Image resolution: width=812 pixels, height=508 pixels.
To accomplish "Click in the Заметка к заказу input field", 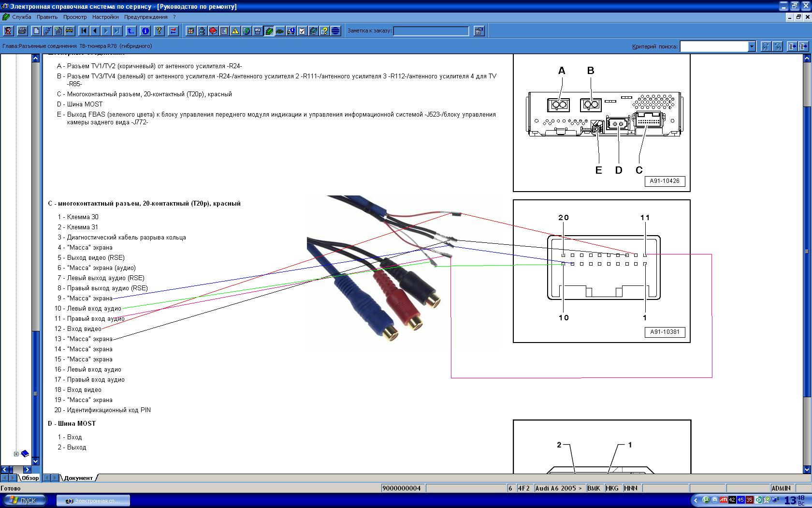I will 431,31.
